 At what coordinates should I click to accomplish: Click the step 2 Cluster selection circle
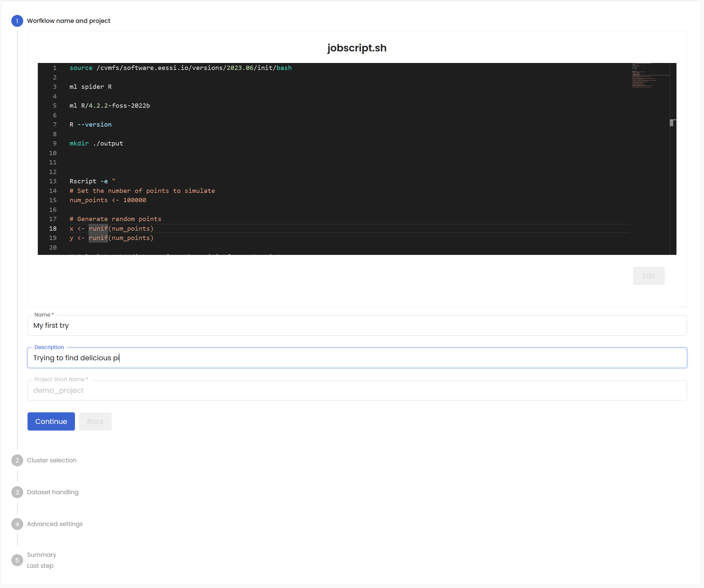17,460
